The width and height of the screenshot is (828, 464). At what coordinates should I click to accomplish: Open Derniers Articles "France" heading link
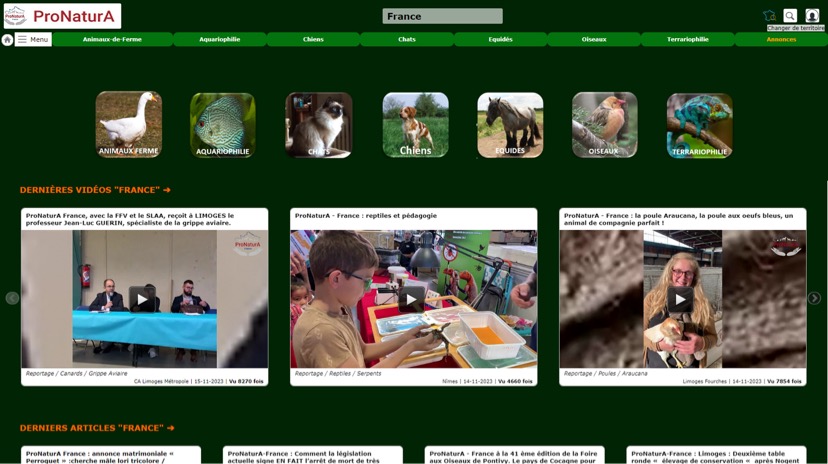tap(97, 428)
